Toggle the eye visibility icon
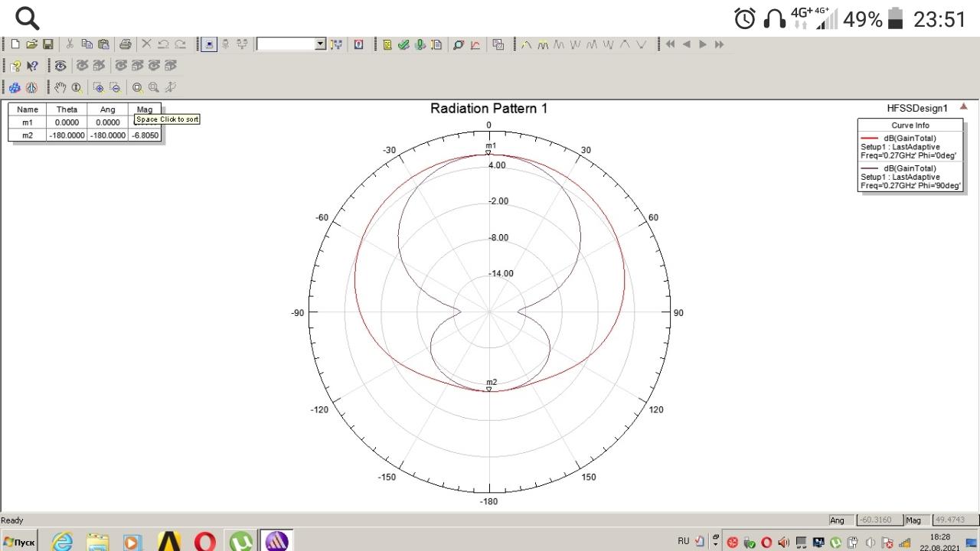980x551 pixels. [x=60, y=66]
